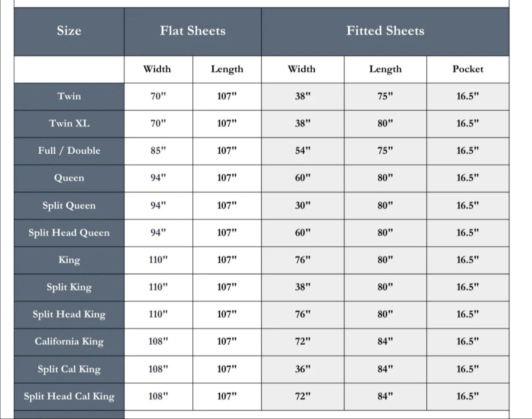Select the Split Head Cal King row label
The width and height of the screenshot is (532, 419).
(x=69, y=397)
